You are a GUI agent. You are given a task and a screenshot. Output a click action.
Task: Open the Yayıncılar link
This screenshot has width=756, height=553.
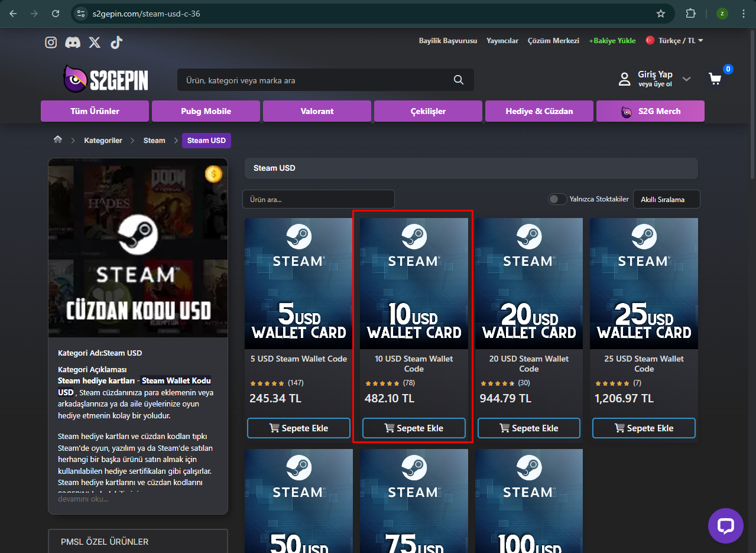[502, 41]
